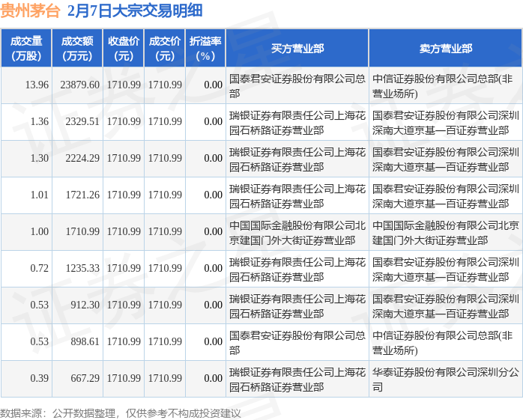Click the 华泰证券 深圳分公司 seller cell

coord(446,379)
